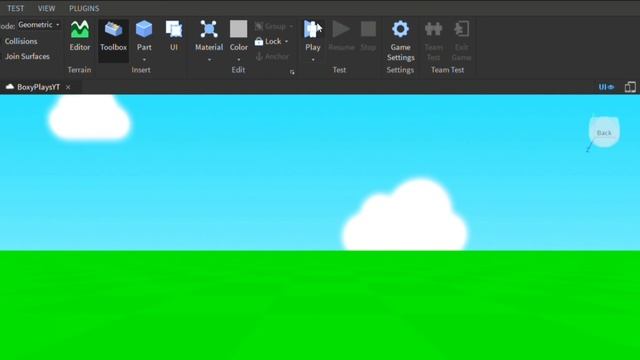Screen dimensions: 640x360
Task: Click the Lock tool
Action: [268, 41]
